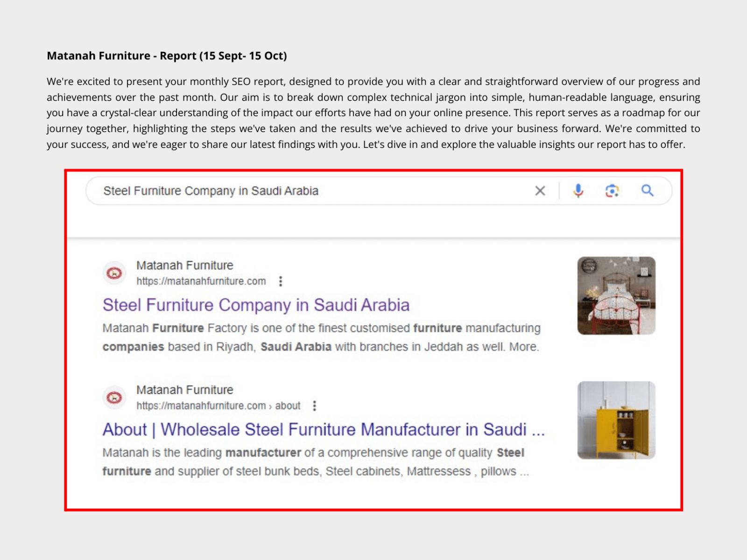Click 'Matanah Furniture' site name in About result
The image size is (747, 560).
185,390
